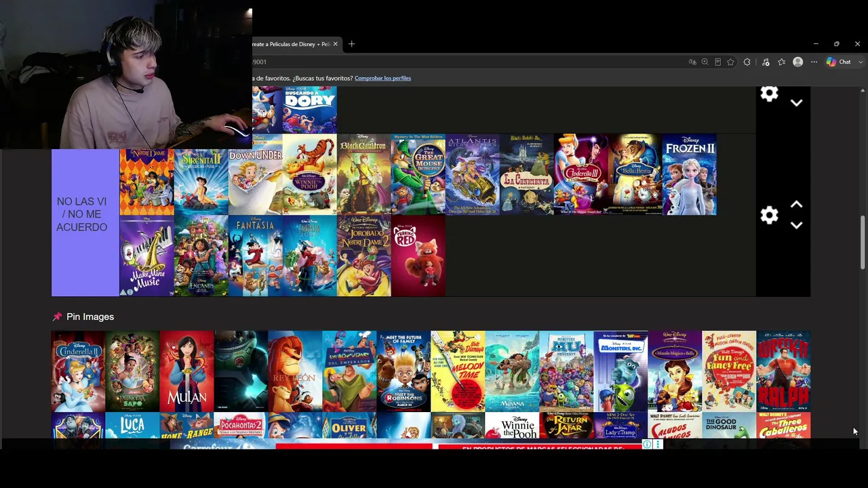Add this page to favorites star
The width and height of the screenshot is (868, 488).
[x=730, y=62]
